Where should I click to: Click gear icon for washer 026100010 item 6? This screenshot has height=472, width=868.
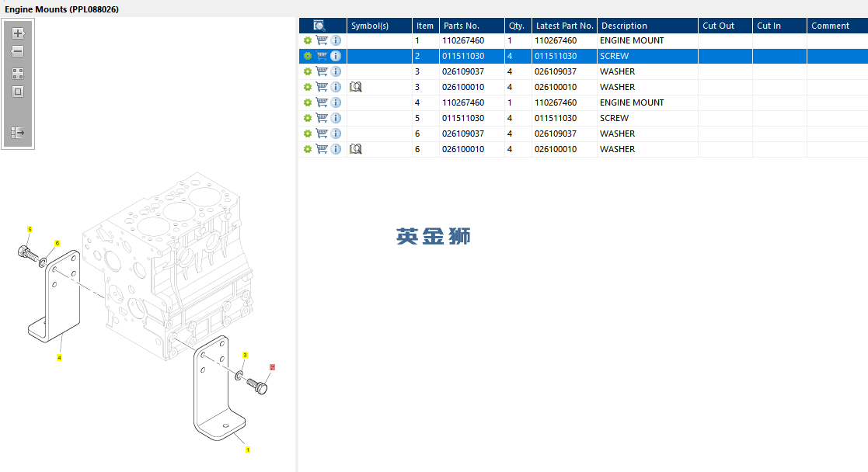point(307,149)
